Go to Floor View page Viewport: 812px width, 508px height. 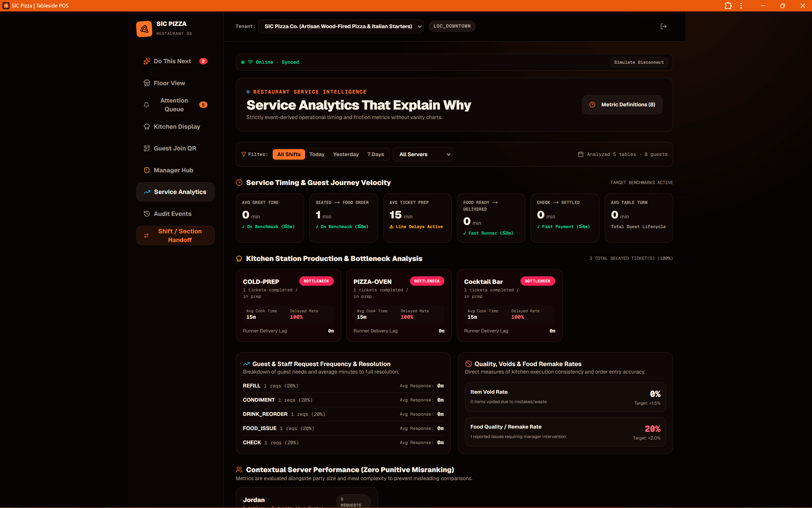click(175, 83)
